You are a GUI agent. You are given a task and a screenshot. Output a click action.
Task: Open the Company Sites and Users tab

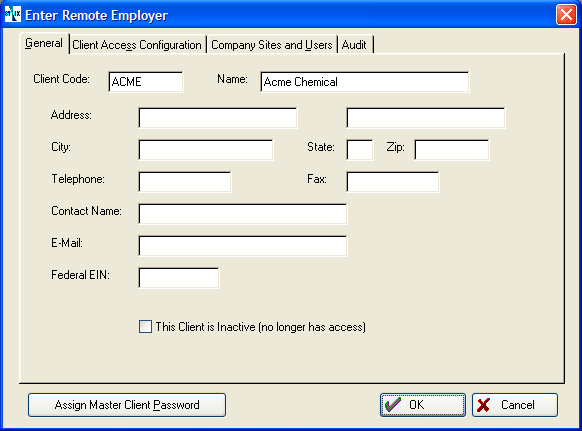click(272, 45)
